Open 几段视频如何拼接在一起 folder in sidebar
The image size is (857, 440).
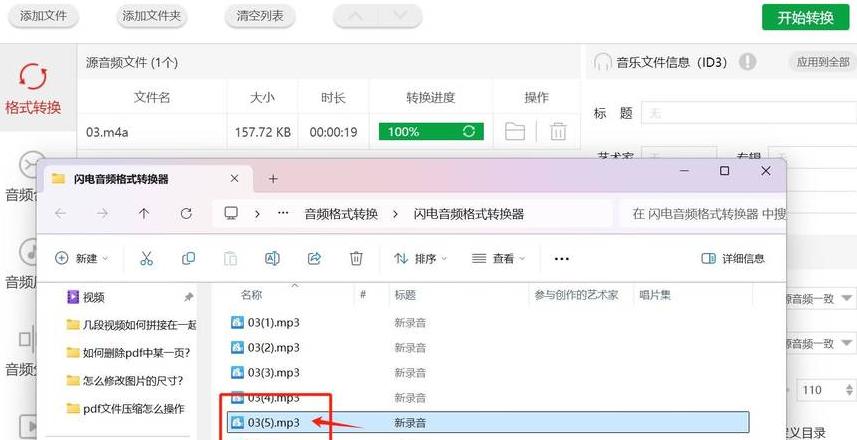pos(131,325)
